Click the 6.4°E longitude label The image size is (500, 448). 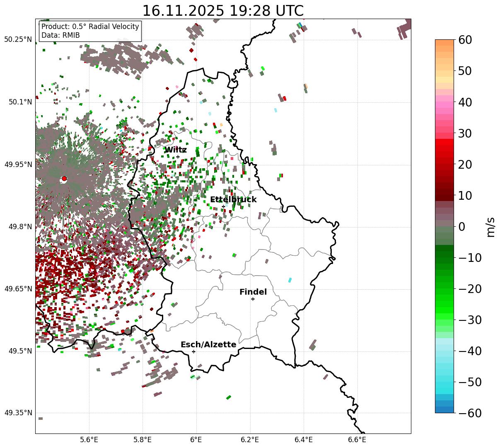(303, 440)
